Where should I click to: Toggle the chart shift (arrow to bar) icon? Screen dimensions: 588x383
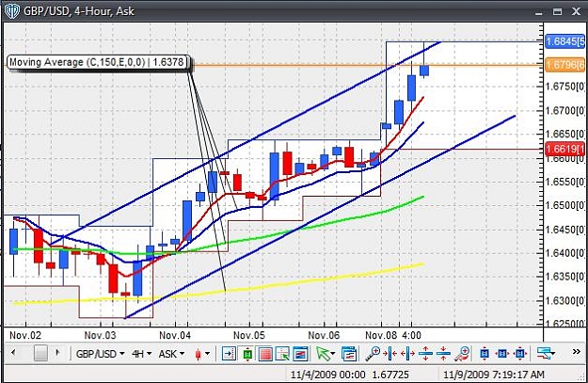pyautogui.click(x=229, y=354)
